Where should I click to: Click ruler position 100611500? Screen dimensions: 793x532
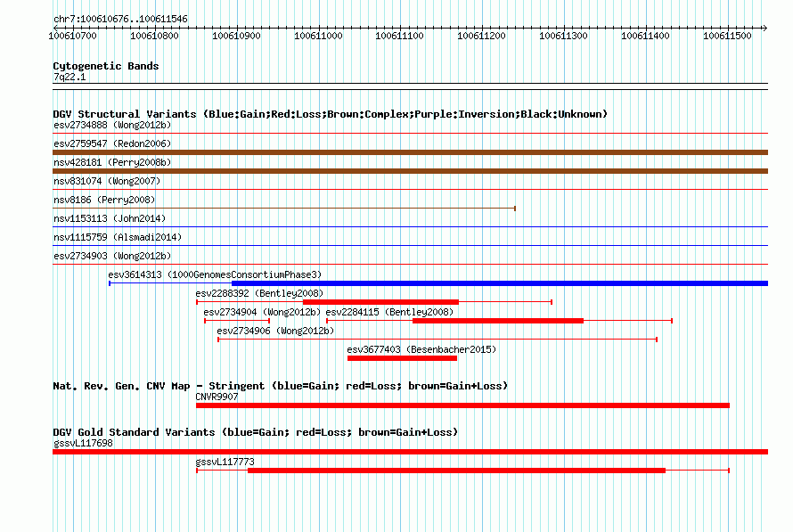[727, 36]
